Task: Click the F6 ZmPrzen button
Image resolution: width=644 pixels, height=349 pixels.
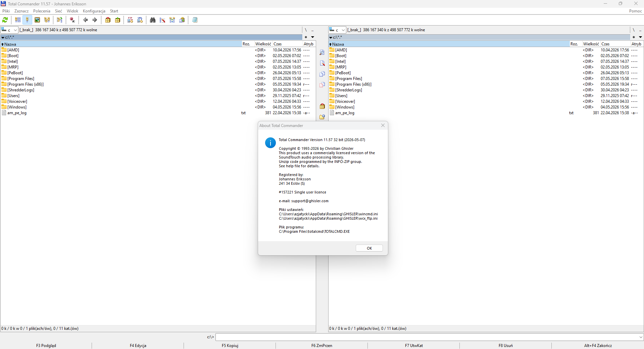Action: 322,345
